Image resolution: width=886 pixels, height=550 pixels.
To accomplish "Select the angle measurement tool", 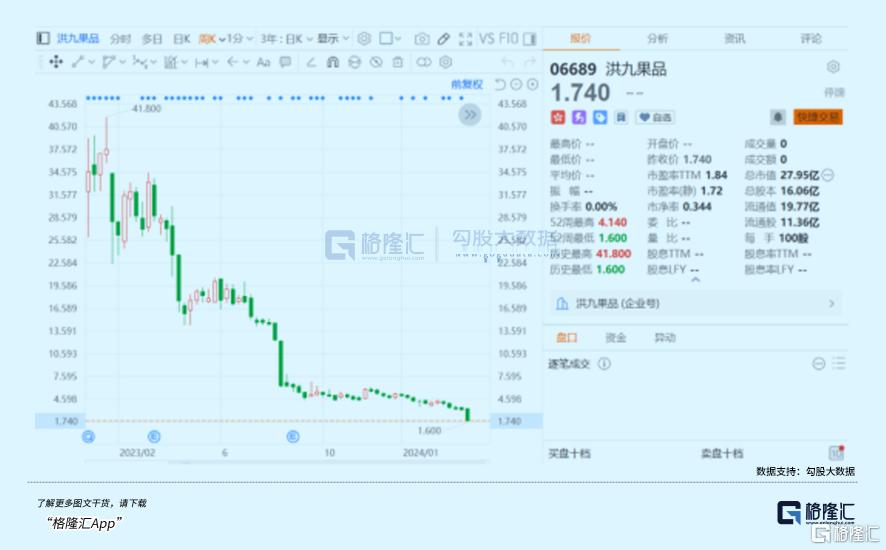I will [311, 62].
